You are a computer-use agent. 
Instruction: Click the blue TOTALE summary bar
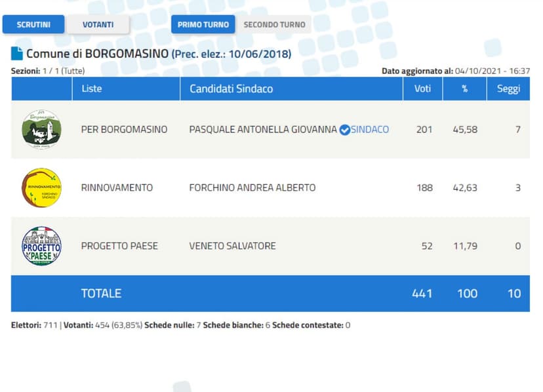click(x=271, y=294)
